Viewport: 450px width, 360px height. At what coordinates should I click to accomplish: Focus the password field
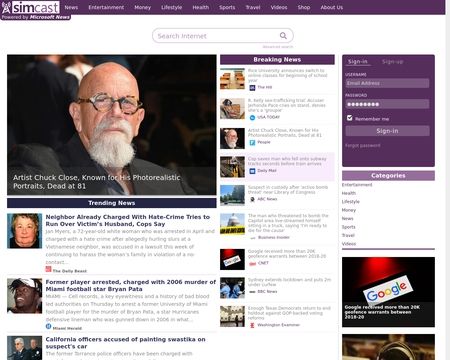pyautogui.click(x=387, y=104)
